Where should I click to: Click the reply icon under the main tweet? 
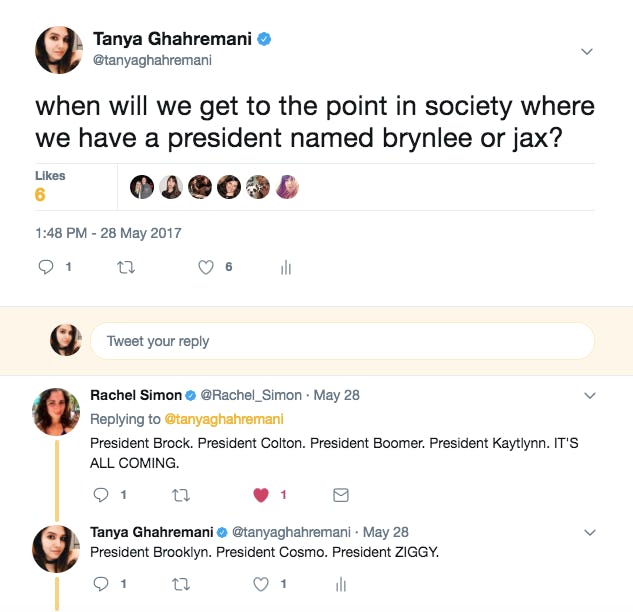46,267
